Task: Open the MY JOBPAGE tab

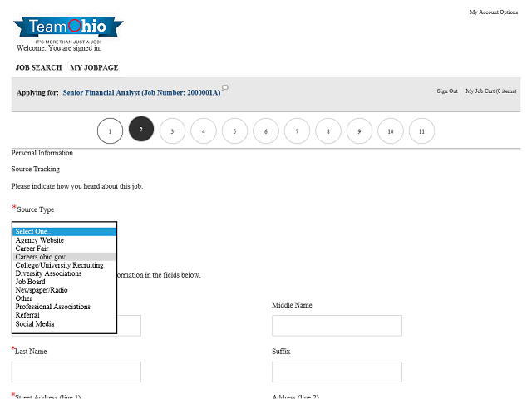Action: 94,67
